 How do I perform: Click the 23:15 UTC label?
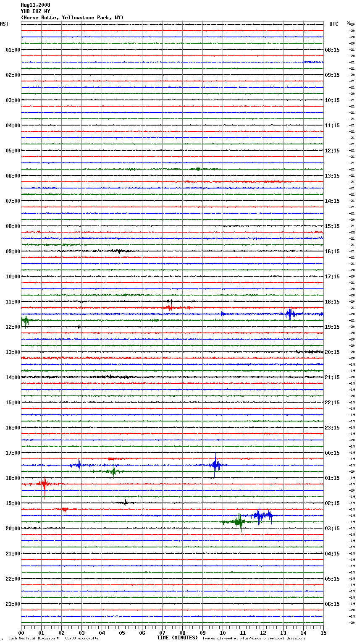coord(332,428)
